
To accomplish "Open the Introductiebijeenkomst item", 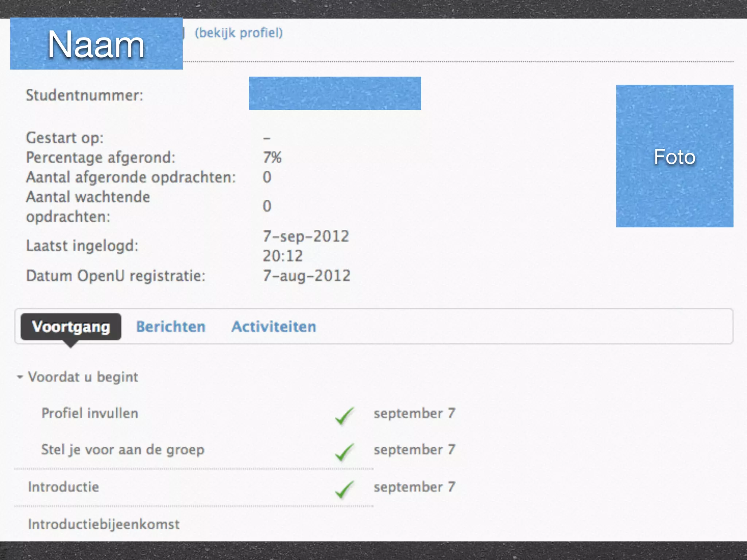I will point(104,524).
